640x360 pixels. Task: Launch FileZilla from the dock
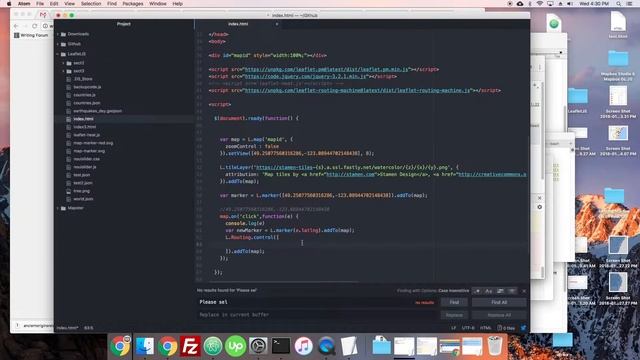click(190, 346)
